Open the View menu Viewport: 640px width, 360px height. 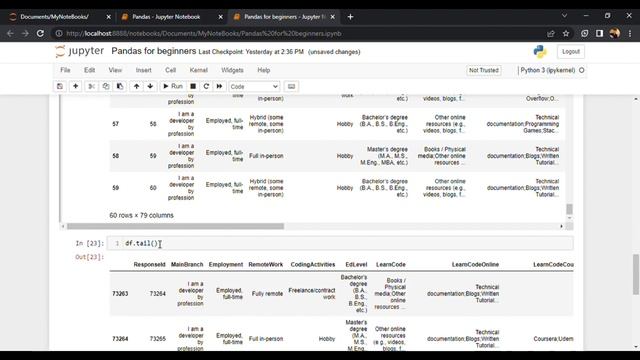[x=115, y=70]
